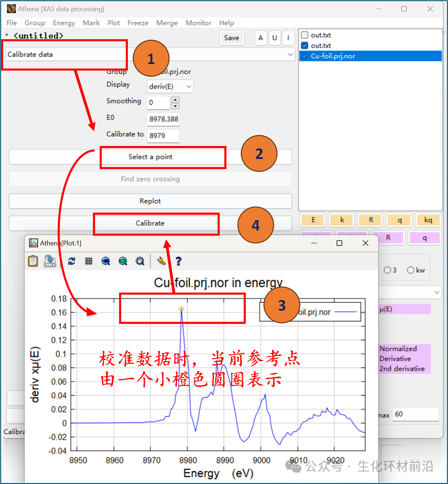Image resolution: width=448 pixels, height=484 pixels.
Task: Open the Energy menu
Action: (64, 23)
